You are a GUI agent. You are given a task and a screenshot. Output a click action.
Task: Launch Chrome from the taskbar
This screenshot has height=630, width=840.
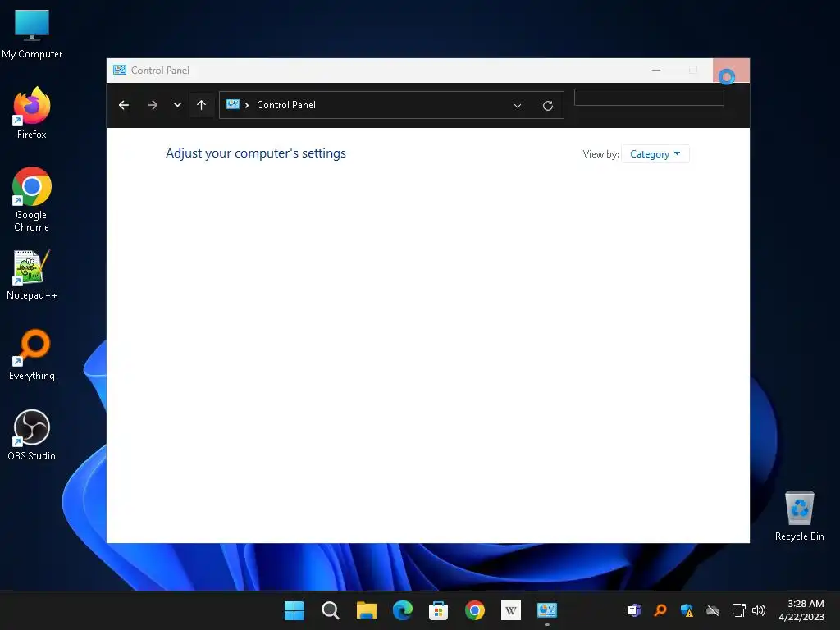475,610
